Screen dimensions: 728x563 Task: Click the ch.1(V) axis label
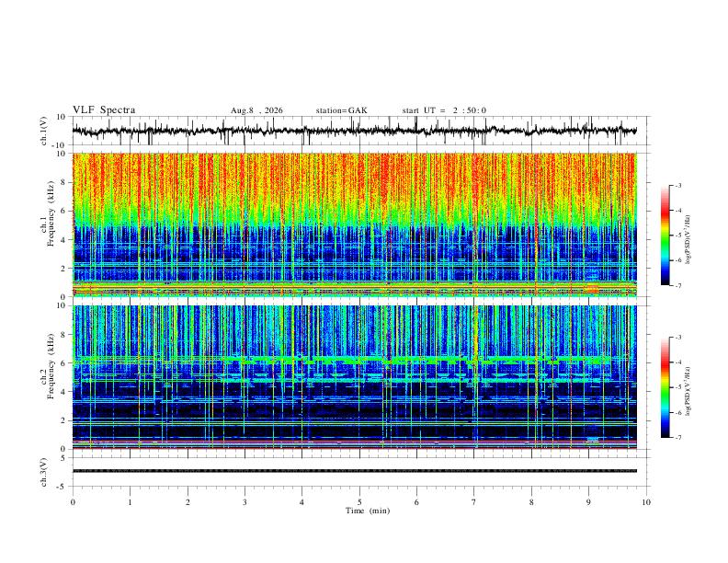point(44,131)
